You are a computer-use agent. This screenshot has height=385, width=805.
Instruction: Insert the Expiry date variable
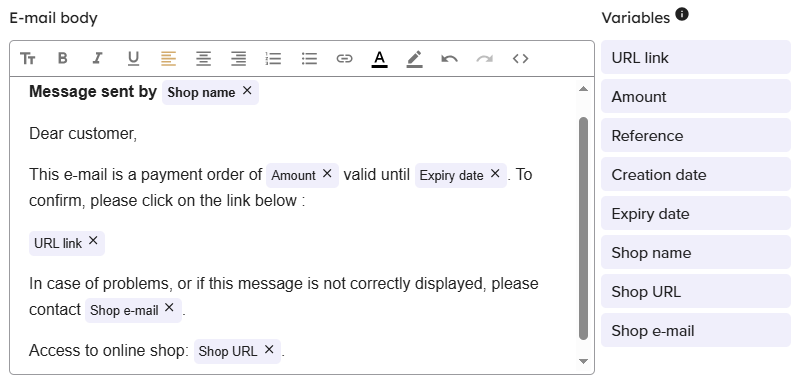696,214
